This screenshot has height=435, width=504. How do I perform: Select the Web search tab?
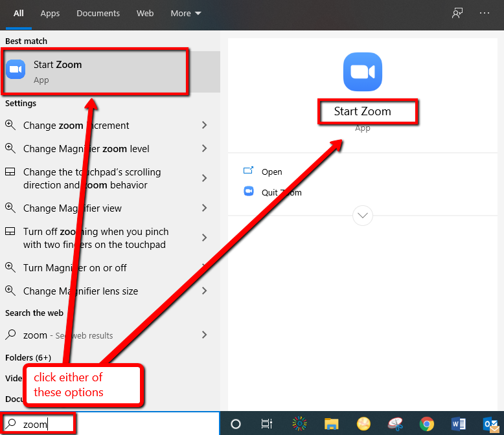click(x=145, y=13)
